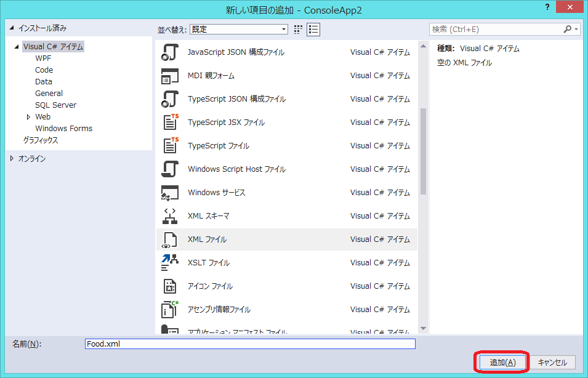Open search options dropdown arrow
The image size is (588, 378).
[576, 30]
